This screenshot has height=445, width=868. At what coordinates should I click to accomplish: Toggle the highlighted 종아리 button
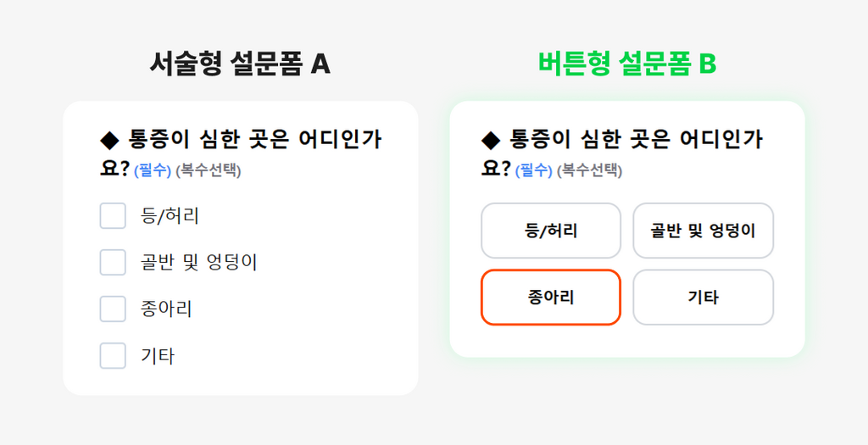pos(551,298)
